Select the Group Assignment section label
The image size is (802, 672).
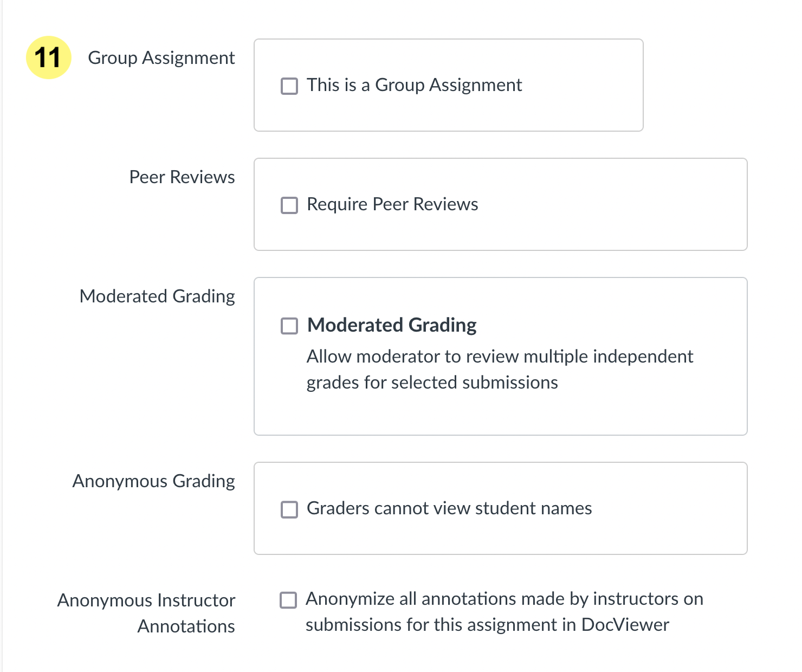click(161, 57)
